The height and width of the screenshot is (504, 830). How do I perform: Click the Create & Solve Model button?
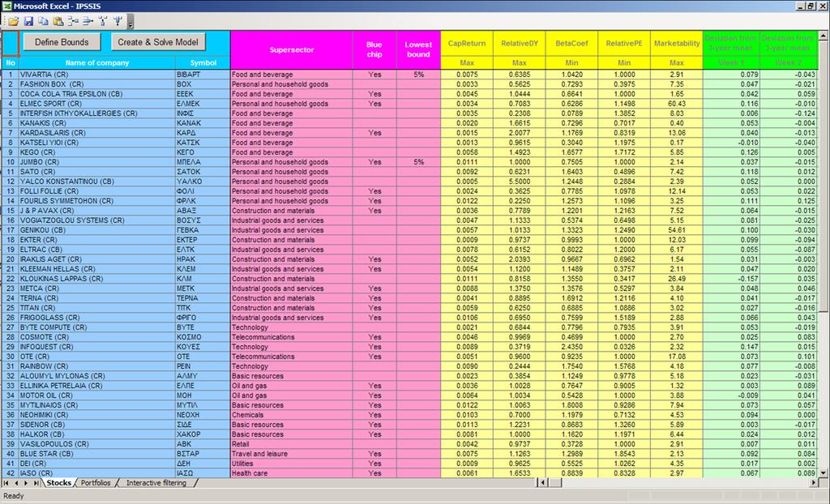coord(158,42)
